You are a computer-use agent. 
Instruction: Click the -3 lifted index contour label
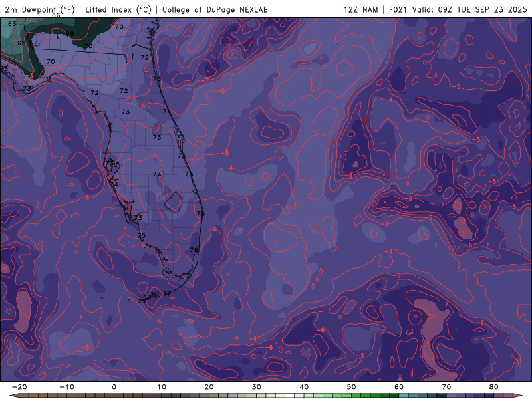point(30,76)
